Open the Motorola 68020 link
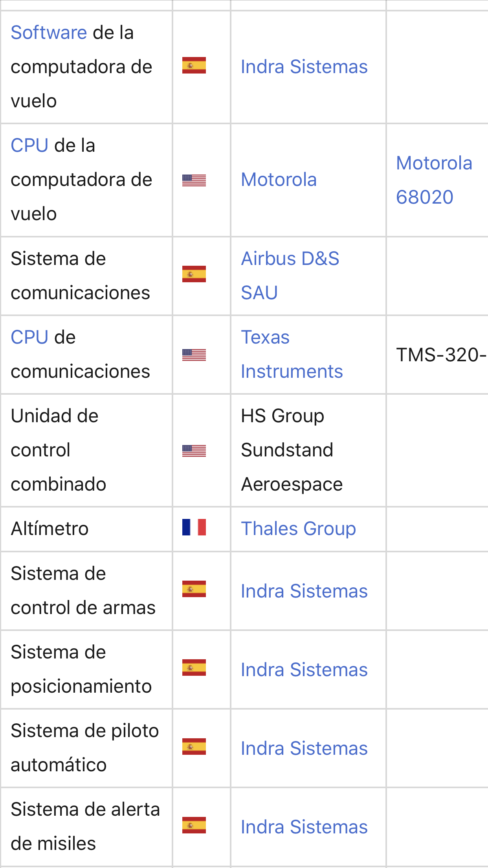 click(x=434, y=180)
